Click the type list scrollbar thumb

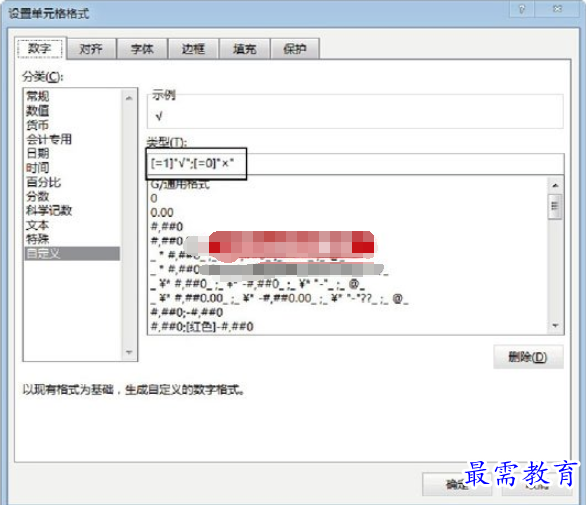555,206
